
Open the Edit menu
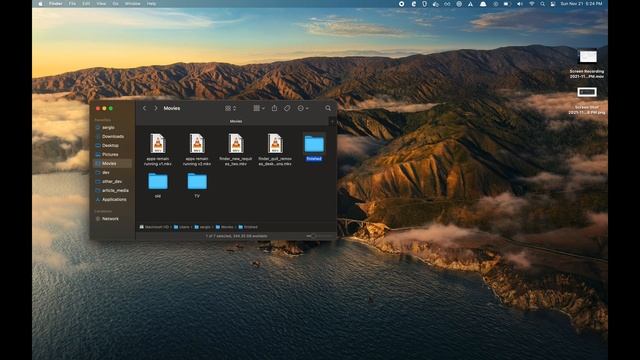[x=86, y=4]
